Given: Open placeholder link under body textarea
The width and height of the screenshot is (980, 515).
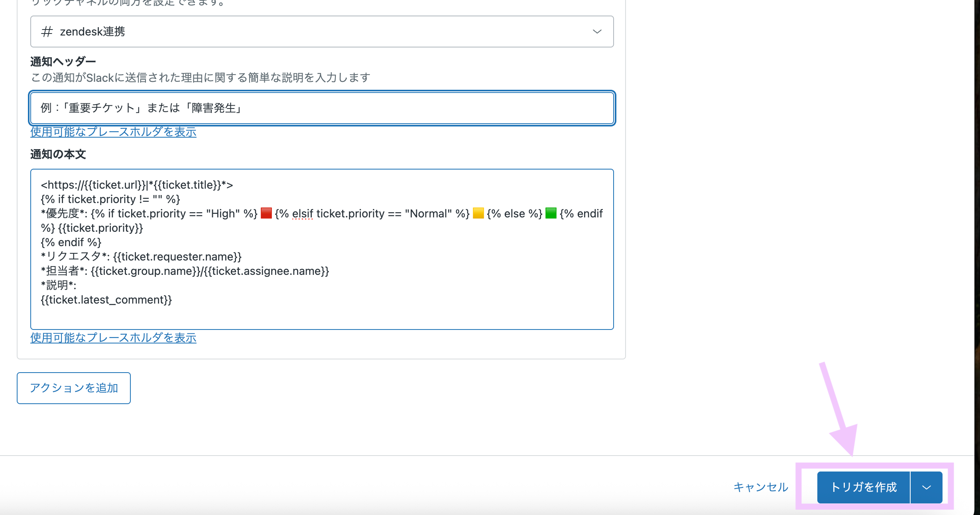Looking at the screenshot, I should click(113, 338).
